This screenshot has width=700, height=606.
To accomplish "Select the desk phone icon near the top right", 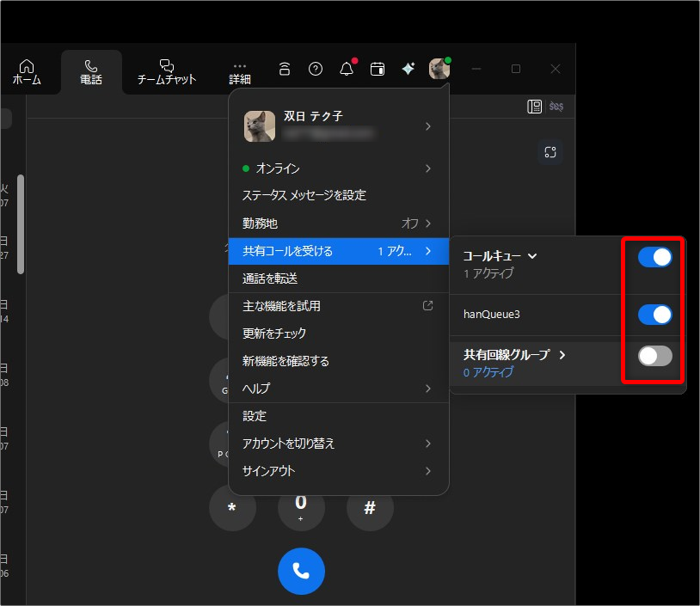I will pos(535,106).
